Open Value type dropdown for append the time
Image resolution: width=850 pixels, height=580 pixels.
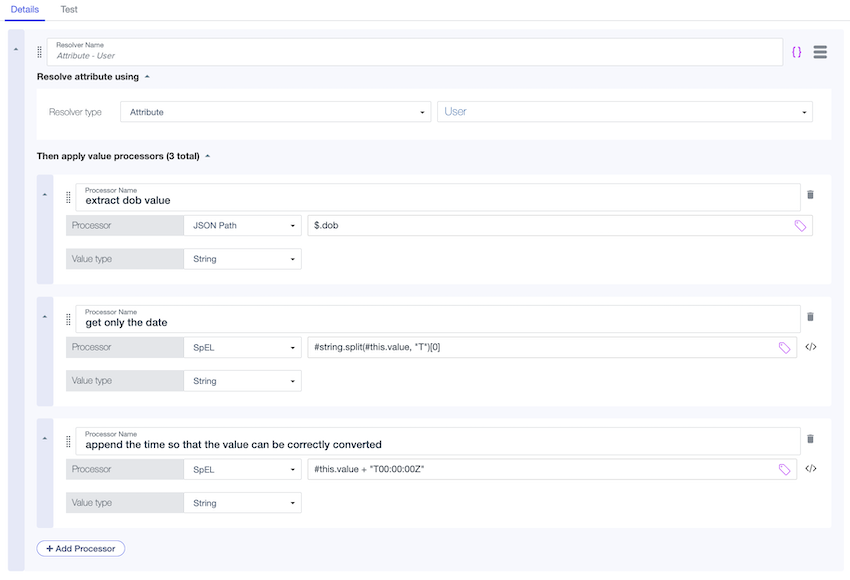[x=242, y=503]
